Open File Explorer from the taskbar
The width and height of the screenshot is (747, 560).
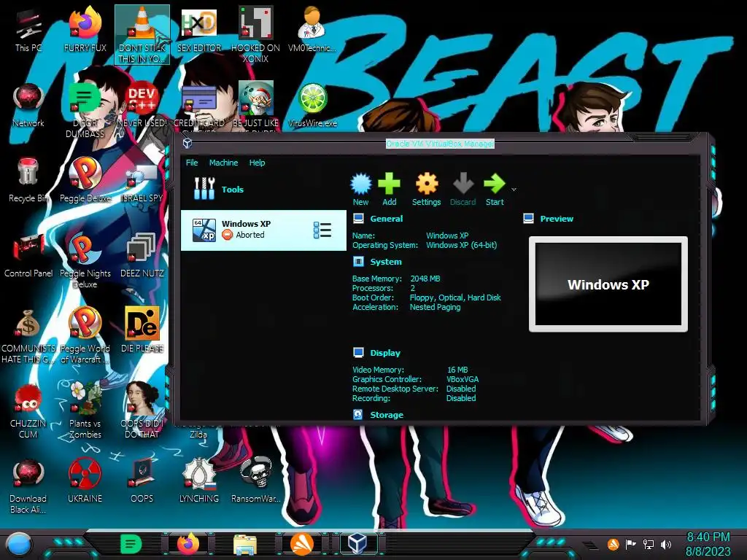tap(245, 544)
